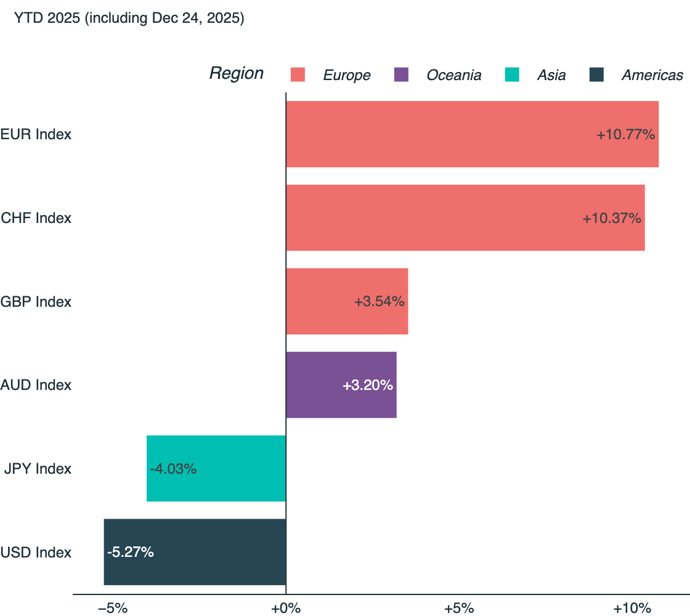The image size is (690, 616).
Task: Toggle the Americas legend label text
Action: tap(652, 75)
